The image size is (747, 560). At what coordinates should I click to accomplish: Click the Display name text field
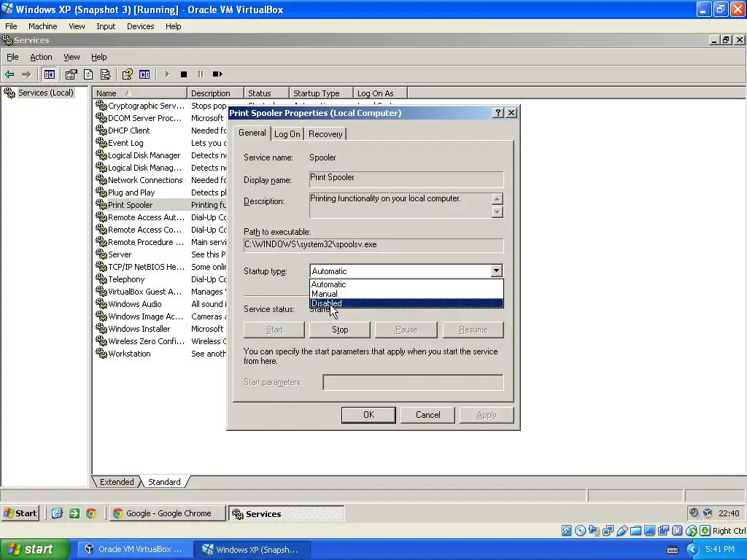[406, 179]
